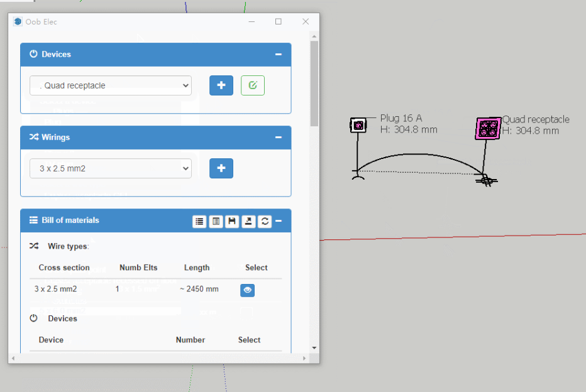This screenshot has width=586, height=392.
Task: Collapse the Bill of materials panel
Action: coord(279,221)
